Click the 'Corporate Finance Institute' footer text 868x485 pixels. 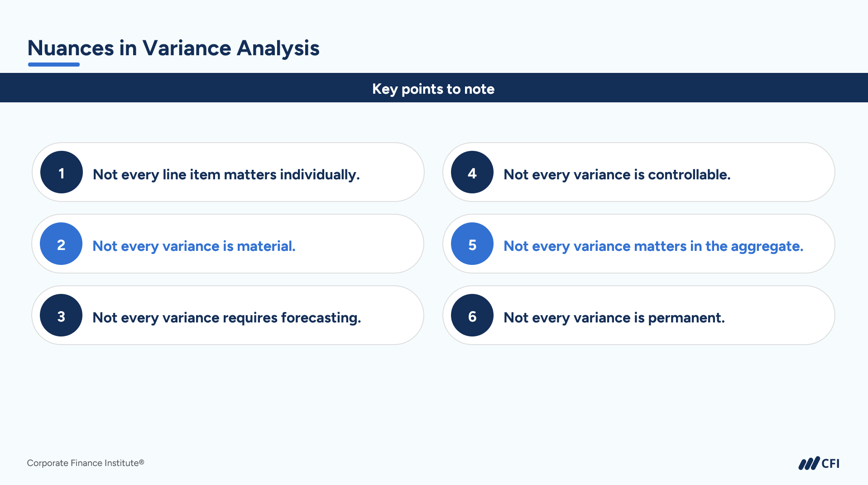pyautogui.click(x=86, y=463)
